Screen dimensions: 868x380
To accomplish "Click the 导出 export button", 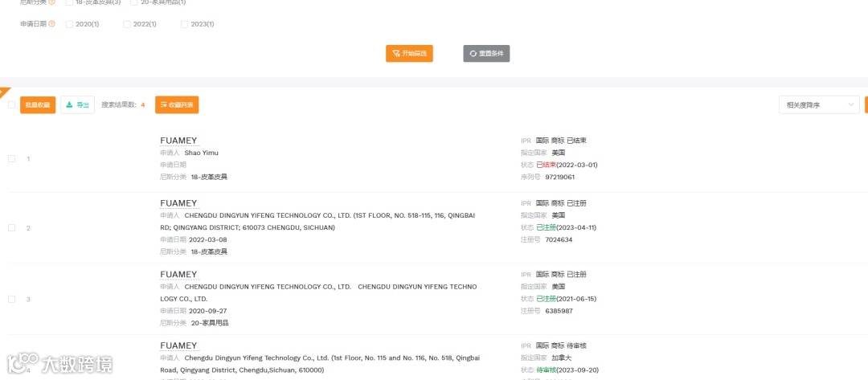I will 77,105.
